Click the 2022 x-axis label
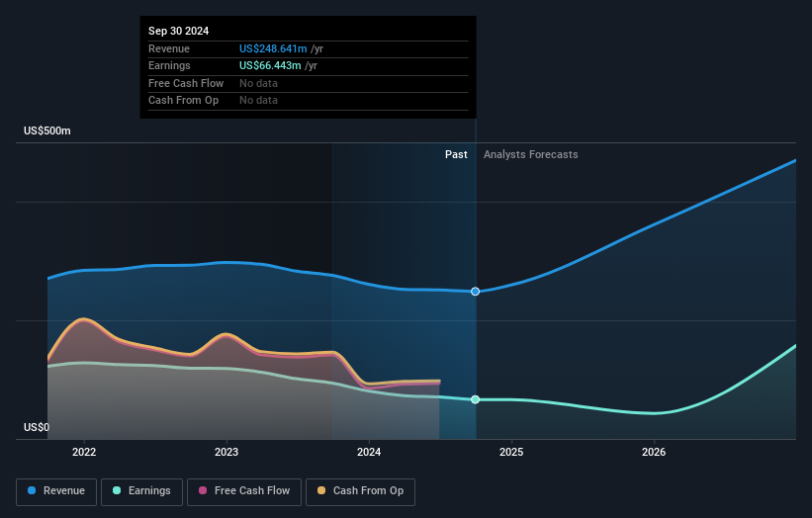Screen dimensions: 812x518 (x=84, y=453)
